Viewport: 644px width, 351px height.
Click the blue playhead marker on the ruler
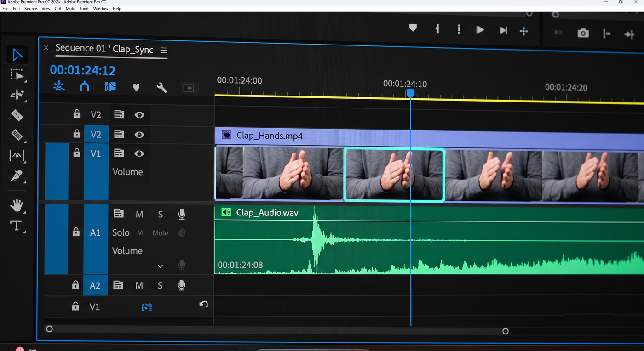[x=410, y=93]
